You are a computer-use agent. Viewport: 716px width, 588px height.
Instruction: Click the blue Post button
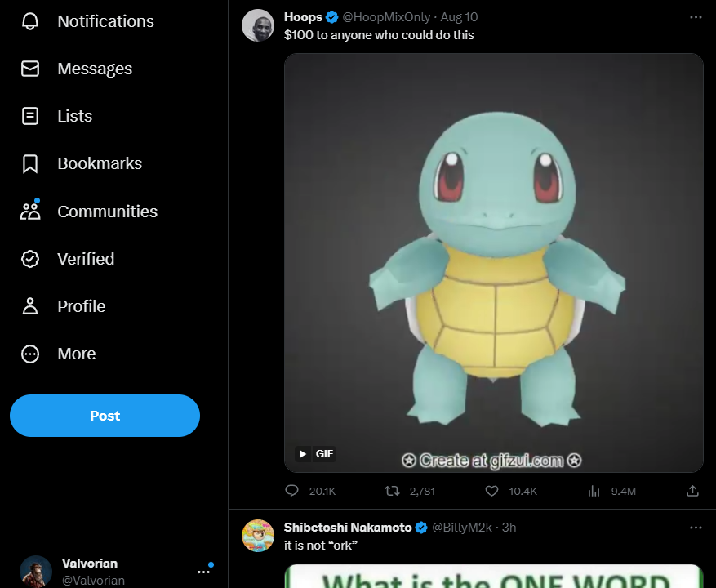(x=105, y=416)
